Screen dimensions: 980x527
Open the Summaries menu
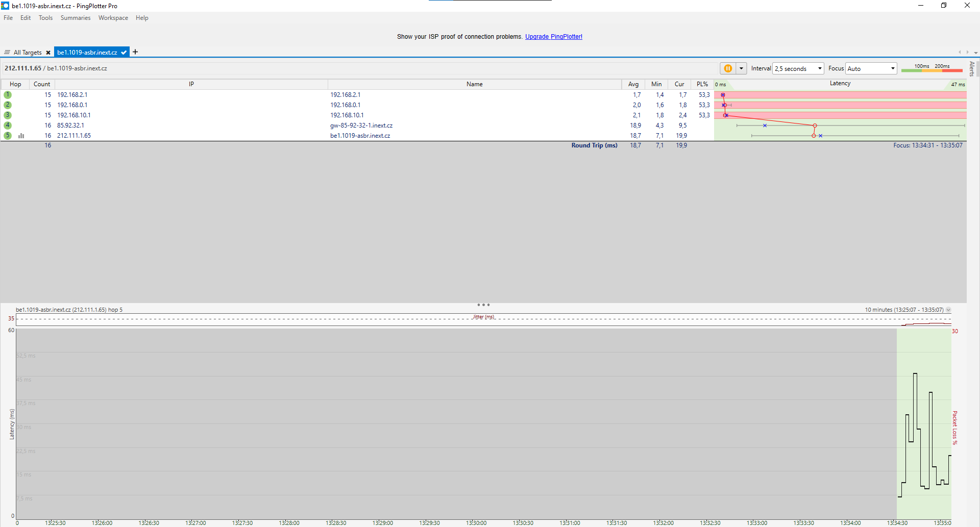click(x=75, y=18)
